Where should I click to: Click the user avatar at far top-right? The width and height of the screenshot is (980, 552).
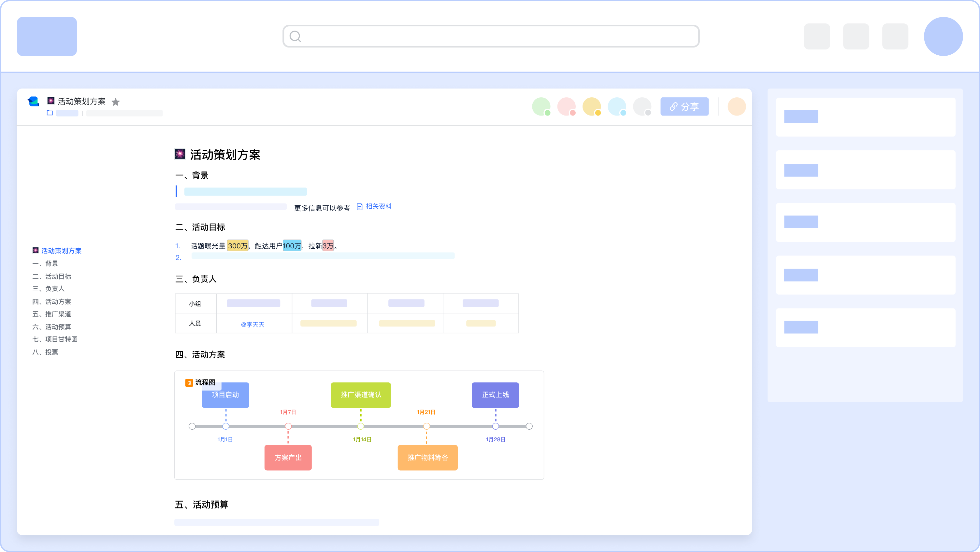[943, 36]
